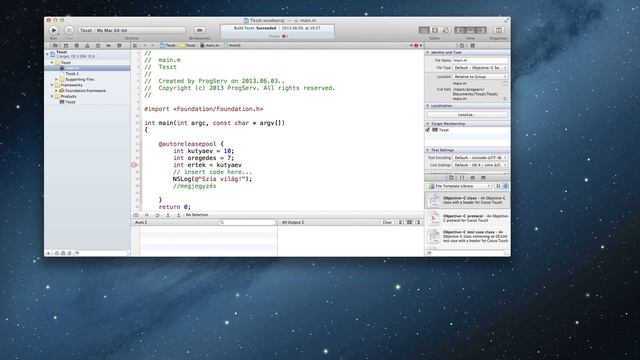The width and height of the screenshot is (640, 360).
Task: Show only the console pane
Action: 418,222
